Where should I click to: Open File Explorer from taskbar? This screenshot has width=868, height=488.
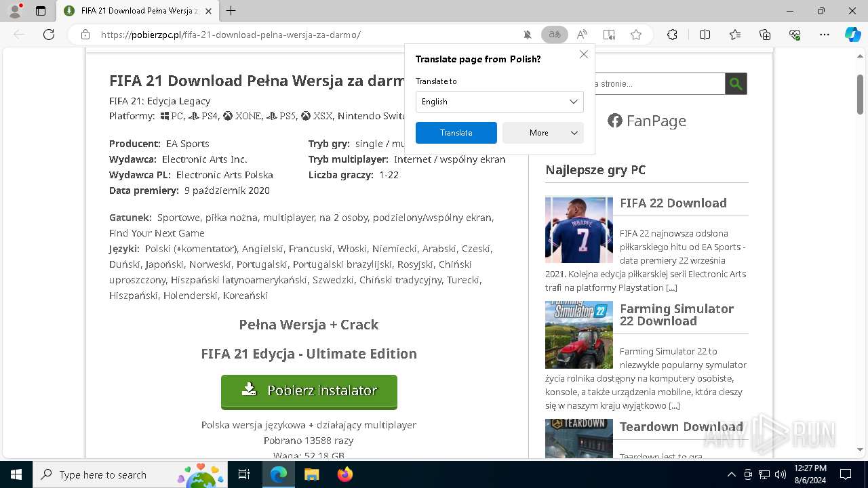click(x=311, y=474)
